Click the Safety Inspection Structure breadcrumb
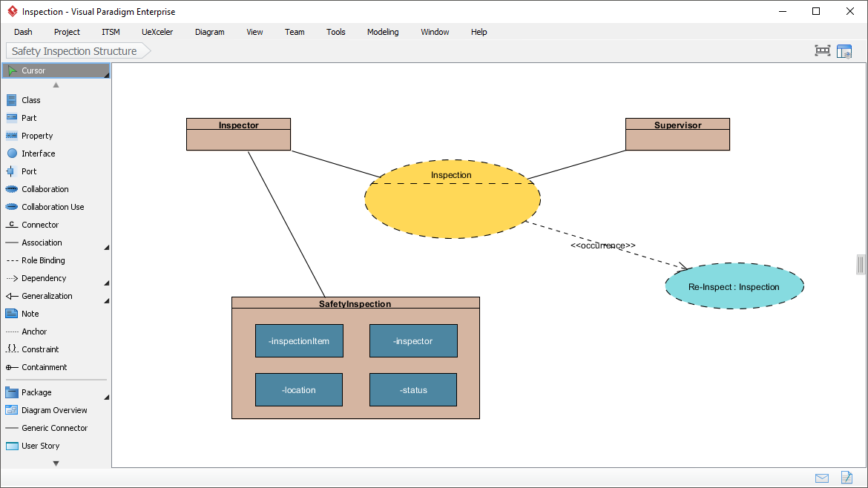 (x=74, y=51)
